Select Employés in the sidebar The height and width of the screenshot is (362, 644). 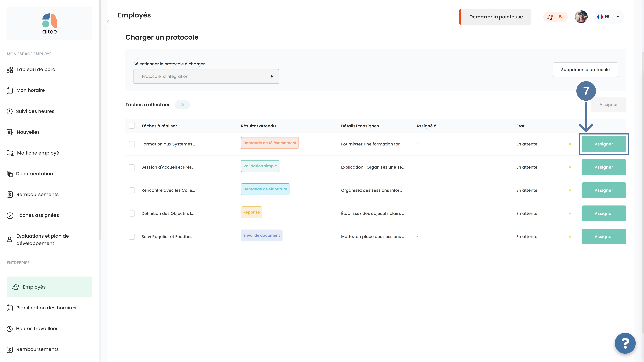tap(49, 287)
